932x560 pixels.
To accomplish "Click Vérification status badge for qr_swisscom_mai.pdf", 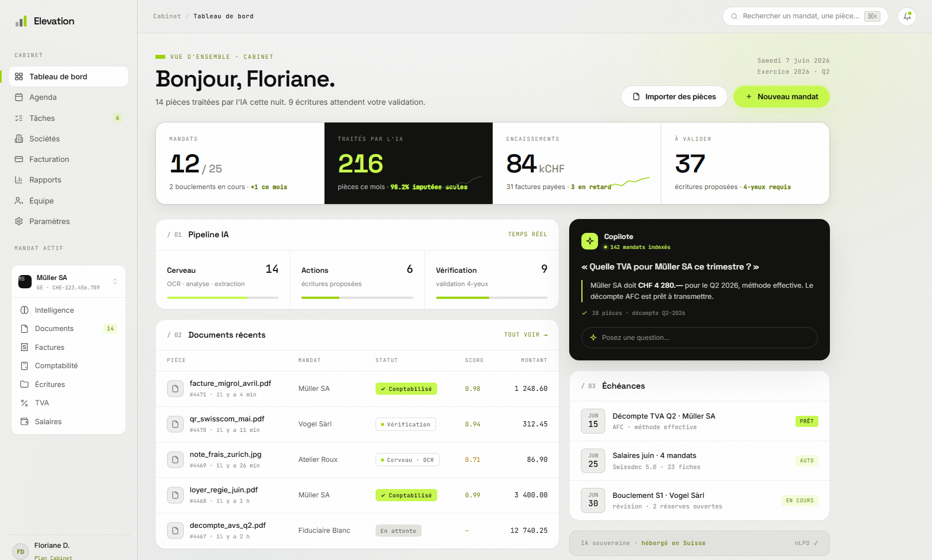I will tap(406, 424).
